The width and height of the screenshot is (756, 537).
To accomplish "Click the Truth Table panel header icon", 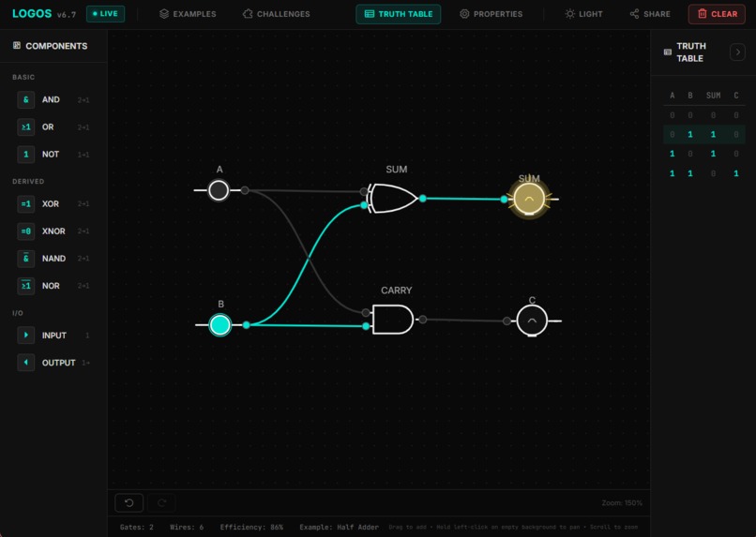I will click(668, 52).
